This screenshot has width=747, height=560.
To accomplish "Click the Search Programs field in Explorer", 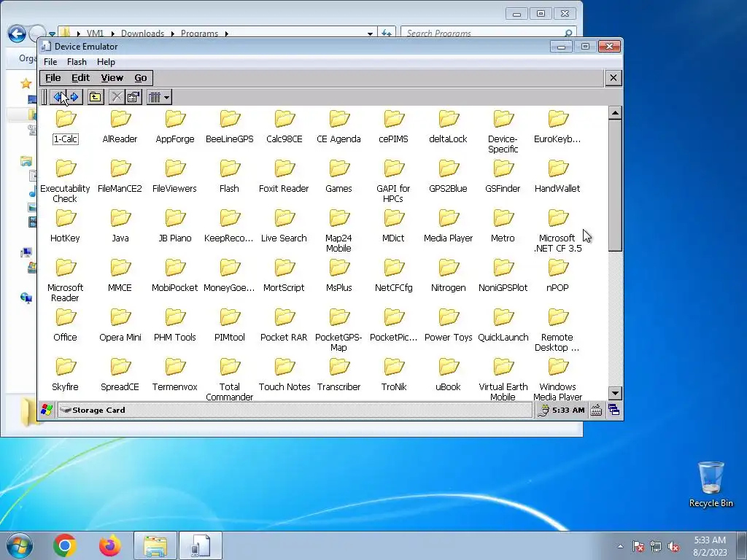I will 488,33.
